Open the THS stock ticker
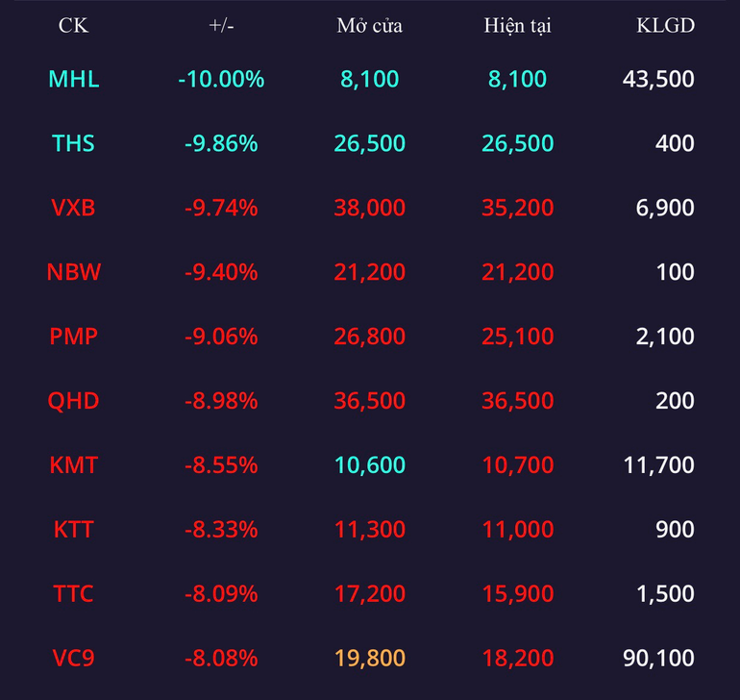This screenshot has height=700, width=740. [x=74, y=143]
